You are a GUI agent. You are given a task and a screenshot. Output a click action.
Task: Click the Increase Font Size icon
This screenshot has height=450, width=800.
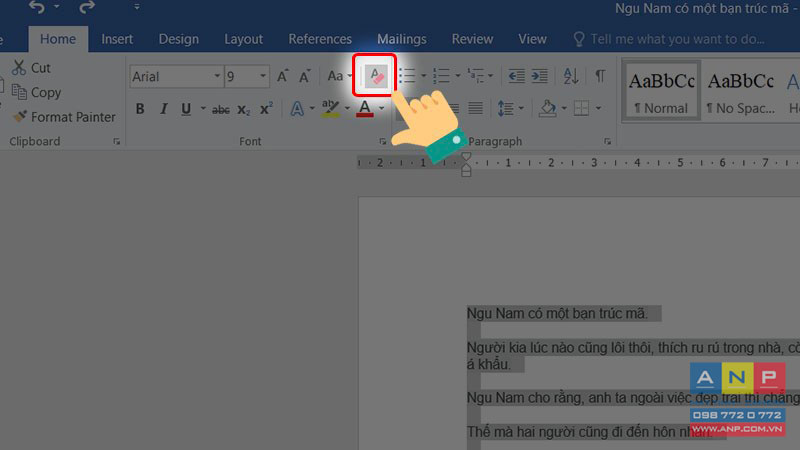[x=282, y=77]
